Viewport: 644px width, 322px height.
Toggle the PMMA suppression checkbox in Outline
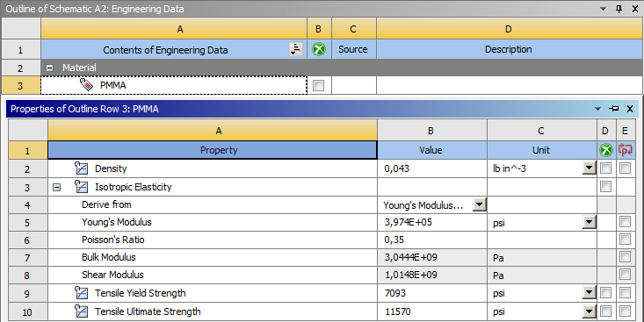(x=318, y=85)
